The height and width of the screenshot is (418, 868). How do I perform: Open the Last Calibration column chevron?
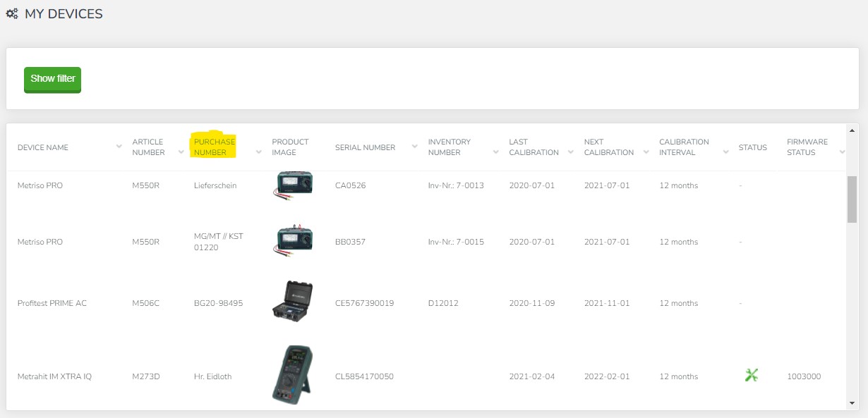[570, 152]
